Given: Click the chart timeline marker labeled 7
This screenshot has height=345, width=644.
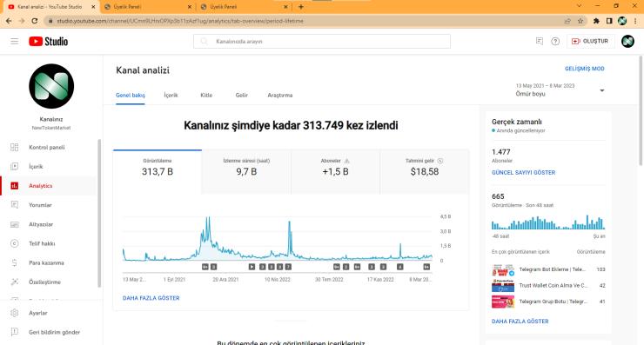Looking at the screenshot, I should pos(288,267).
